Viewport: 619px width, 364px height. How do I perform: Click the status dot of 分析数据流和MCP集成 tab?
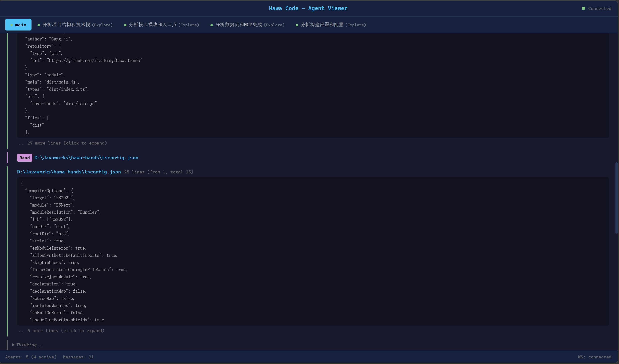pyautogui.click(x=212, y=25)
